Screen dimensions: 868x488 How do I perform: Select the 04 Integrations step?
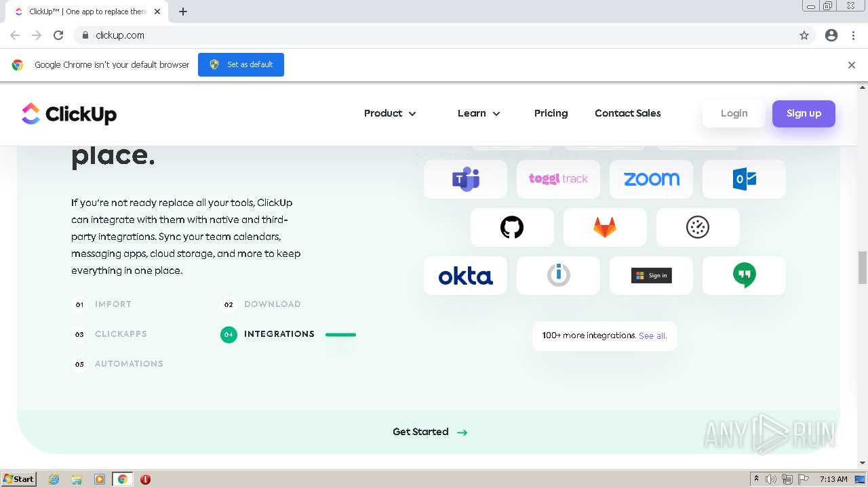[x=268, y=334]
